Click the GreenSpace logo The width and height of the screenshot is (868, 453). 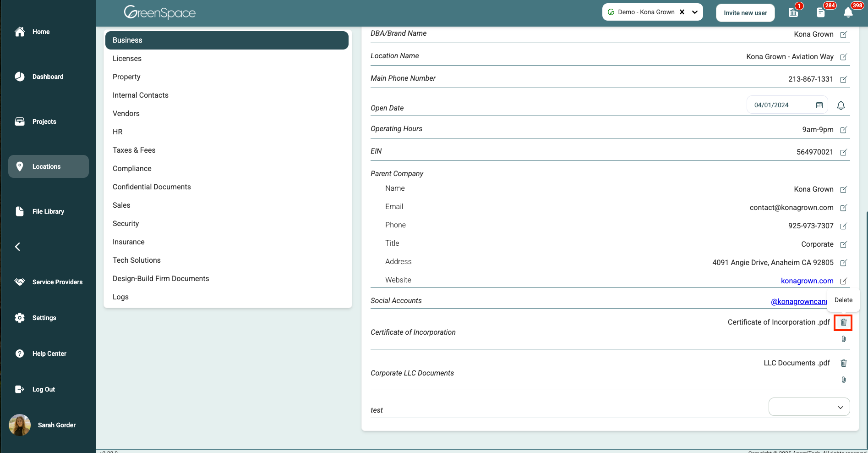click(x=160, y=12)
